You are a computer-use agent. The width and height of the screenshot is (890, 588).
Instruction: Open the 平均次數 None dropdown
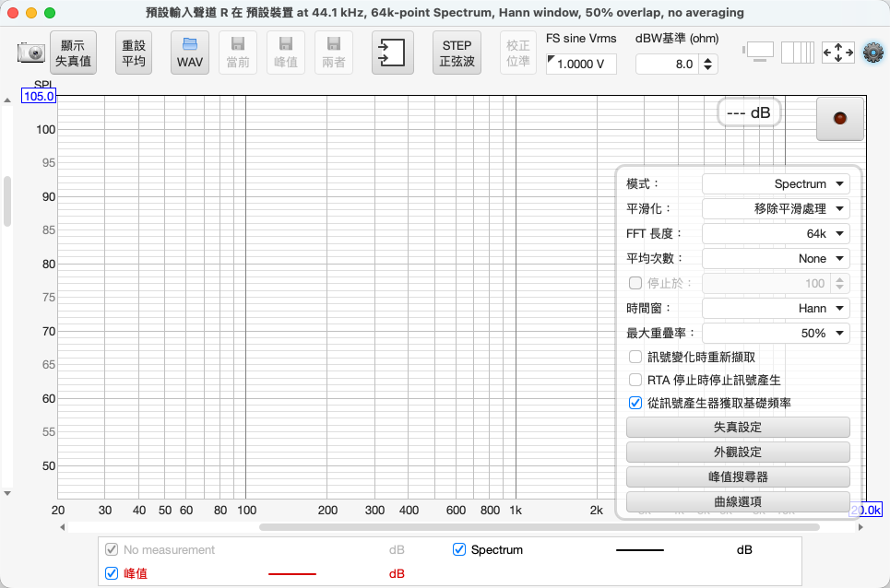[776, 259]
